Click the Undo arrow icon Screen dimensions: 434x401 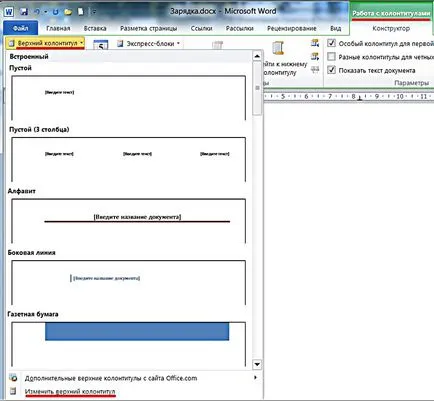click(x=37, y=12)
